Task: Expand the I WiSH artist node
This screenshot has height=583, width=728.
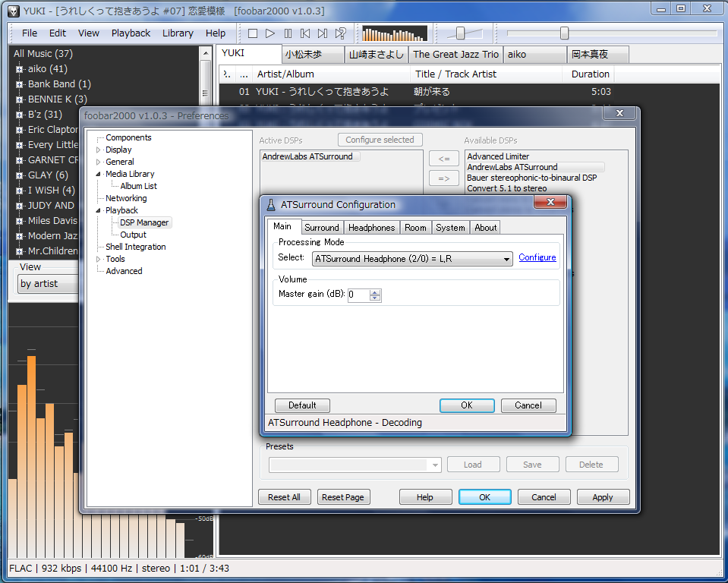Action: coord(20,191)
